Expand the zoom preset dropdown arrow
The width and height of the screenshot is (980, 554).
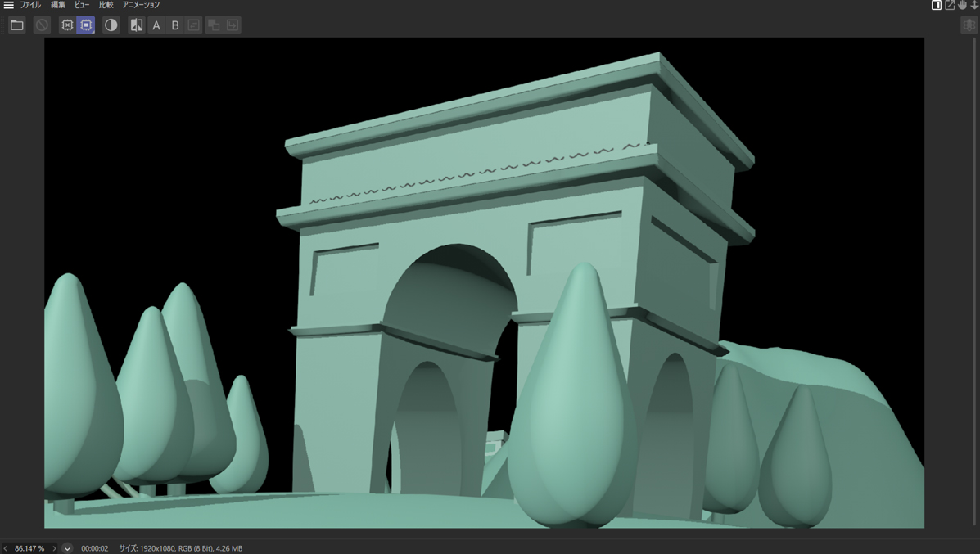[x=67, y=548]
